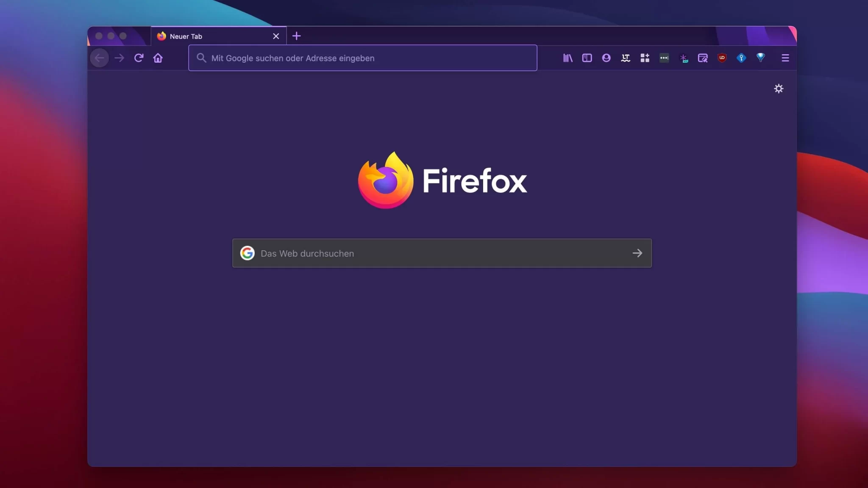This screenshot has width=868, height=488.
Task: Open the Home page button
Action: (158, 58)
